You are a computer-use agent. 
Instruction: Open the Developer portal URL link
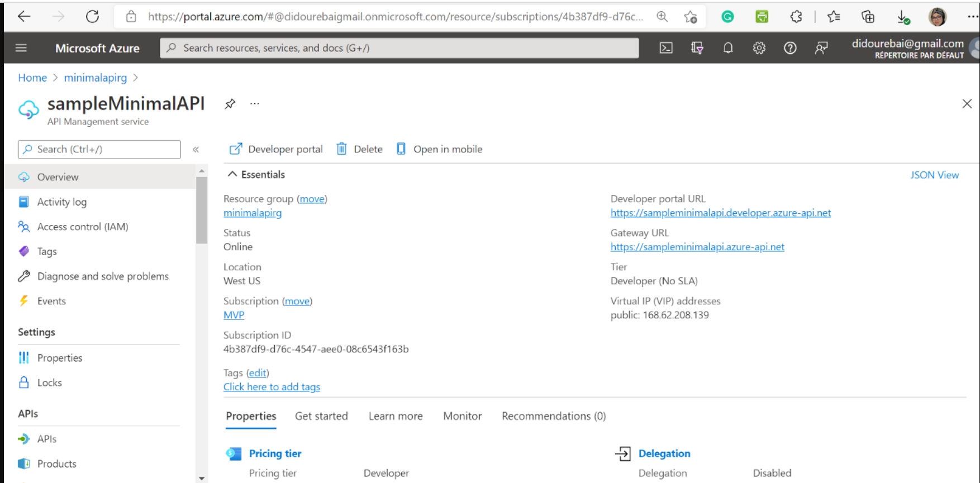721,213
